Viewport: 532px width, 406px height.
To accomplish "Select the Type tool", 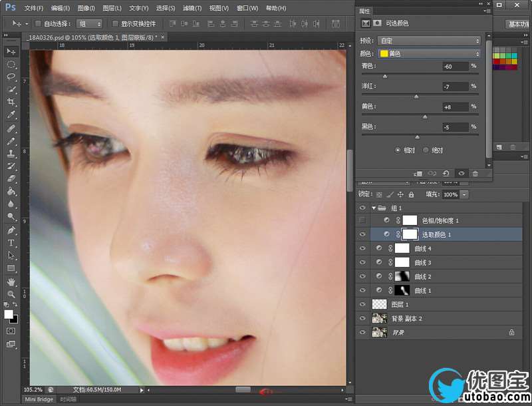I will tap(11, 243).
